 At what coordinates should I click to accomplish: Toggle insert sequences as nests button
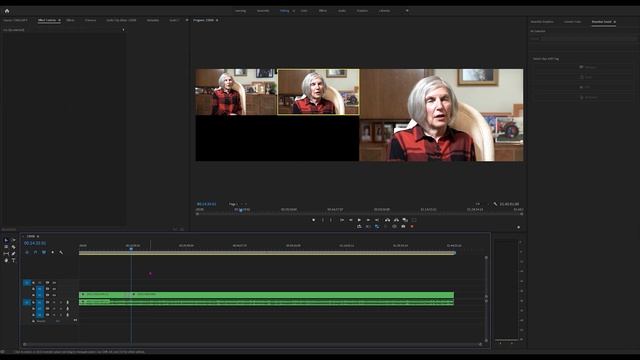click(x=27, y=253)
